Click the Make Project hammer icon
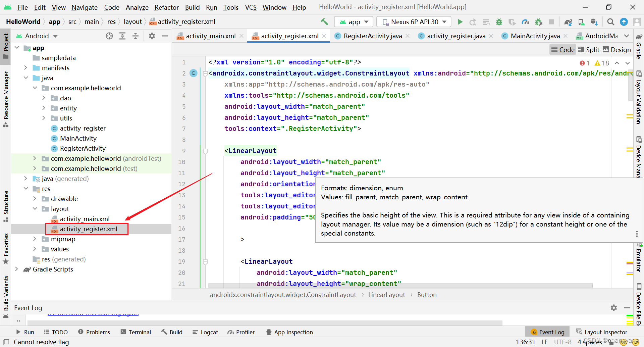The image size is (644, 347). tap(324, 22)
